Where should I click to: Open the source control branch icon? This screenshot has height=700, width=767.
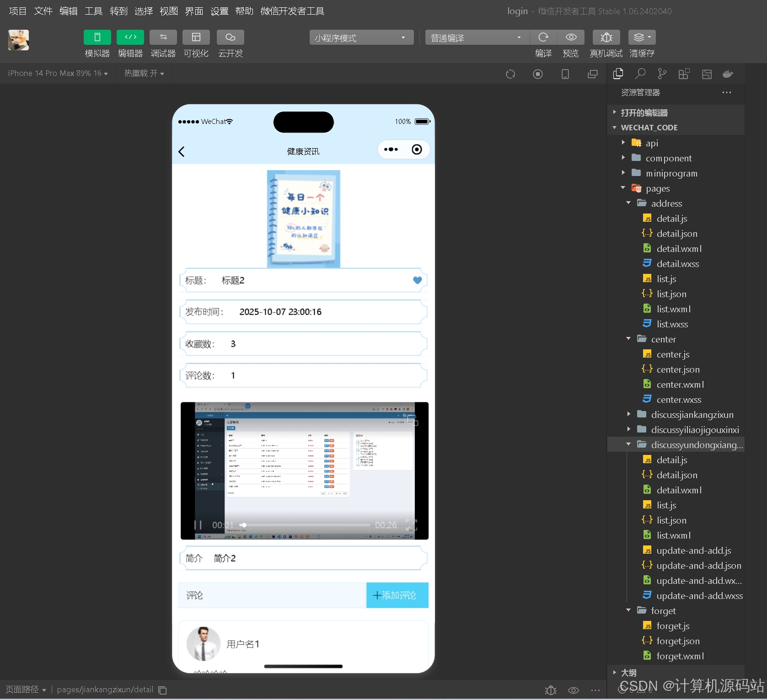662,74
